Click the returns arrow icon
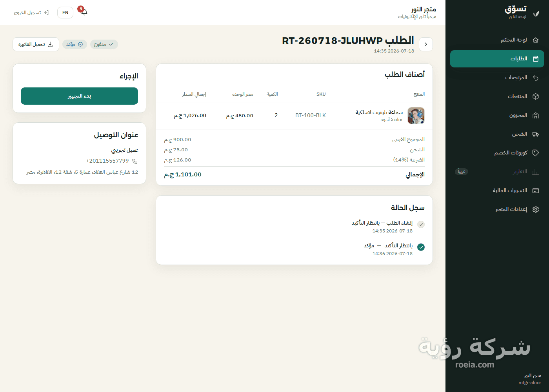The width and height of the screenshot is (549, 392). point(536,78)
